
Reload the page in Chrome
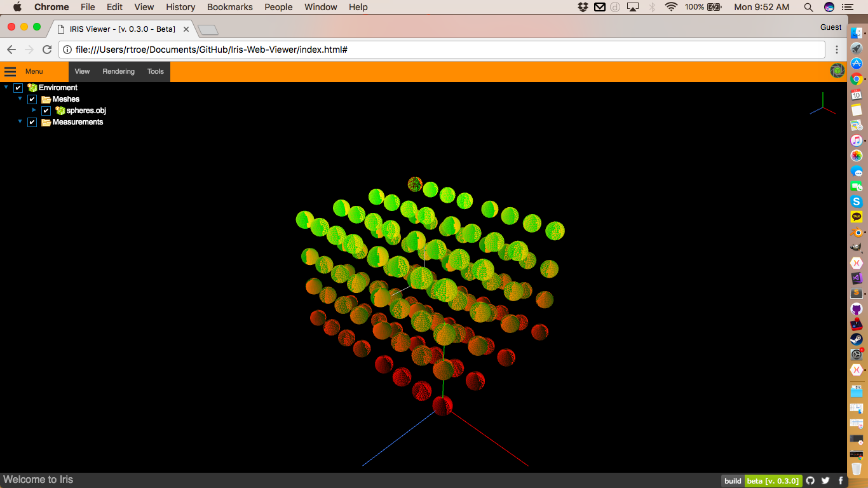pos(47,50)
